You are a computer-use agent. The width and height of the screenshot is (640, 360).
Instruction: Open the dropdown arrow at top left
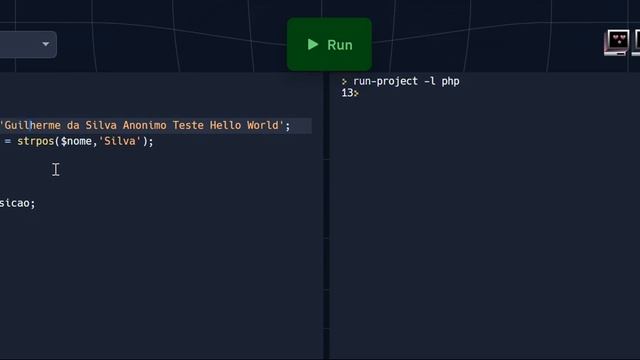point(46,44)
